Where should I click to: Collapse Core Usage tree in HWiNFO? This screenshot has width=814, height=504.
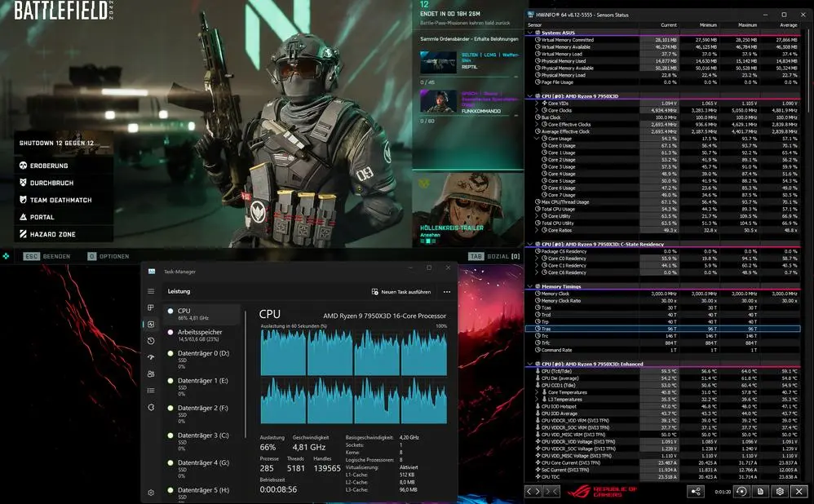point(538,139)
